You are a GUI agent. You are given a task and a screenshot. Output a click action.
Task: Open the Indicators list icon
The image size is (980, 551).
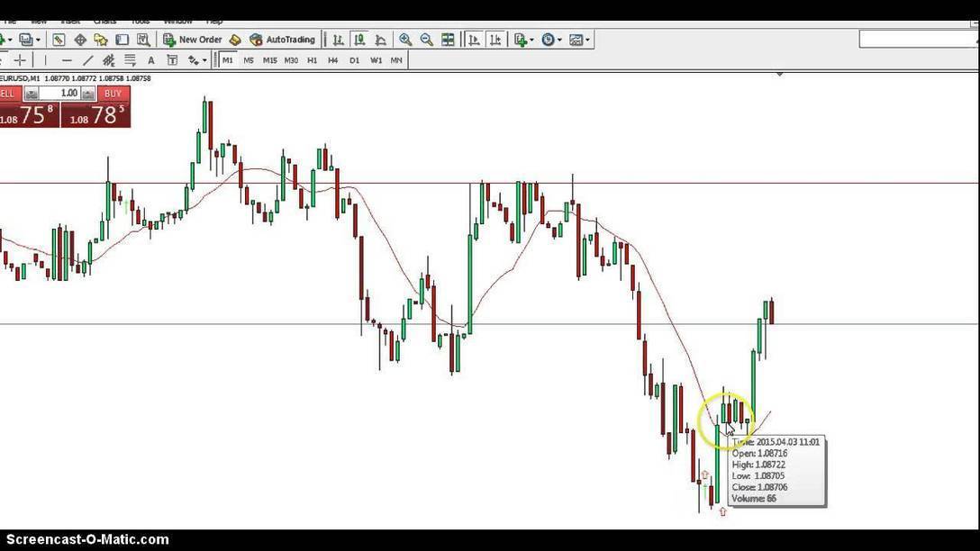pyautogui.click(x=520, y=40)
